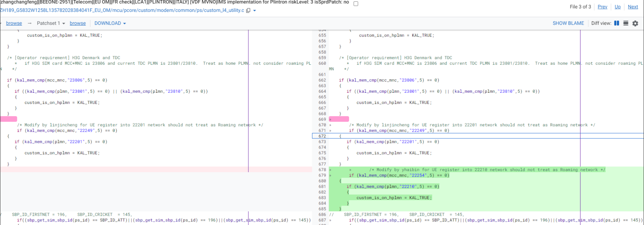The height and width of the screenshot is (225, 644).
Task: Open base browse link left of the arrow
Action: (x=14, y=23)
